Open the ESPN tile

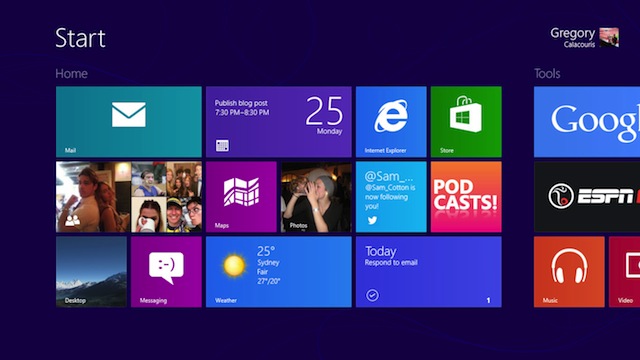tap(587, 197)
